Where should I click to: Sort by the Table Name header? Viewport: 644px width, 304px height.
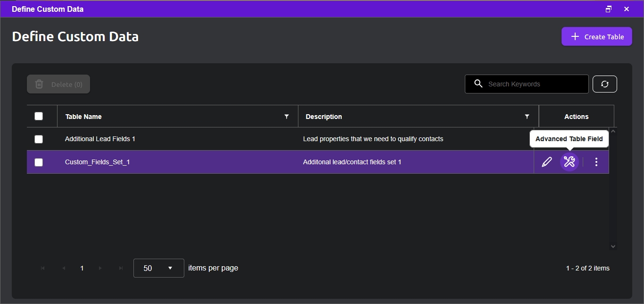[x=83, y=117]
